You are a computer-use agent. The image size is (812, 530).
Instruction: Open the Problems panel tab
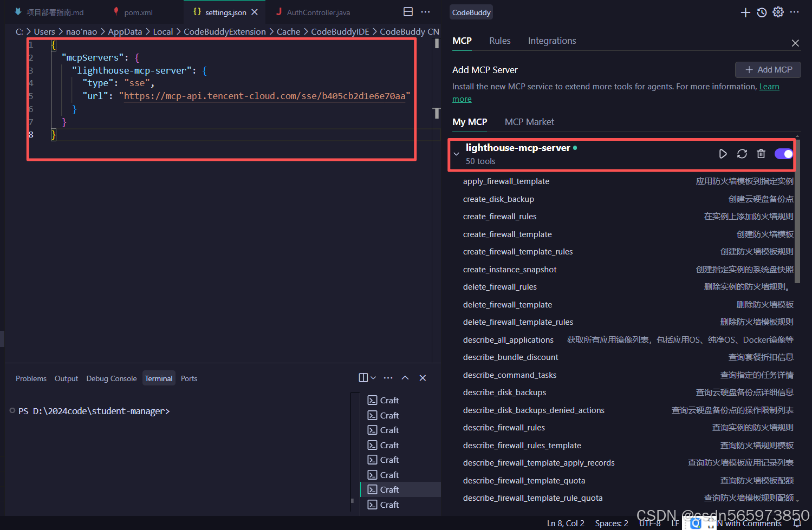(x=31, y=378)
